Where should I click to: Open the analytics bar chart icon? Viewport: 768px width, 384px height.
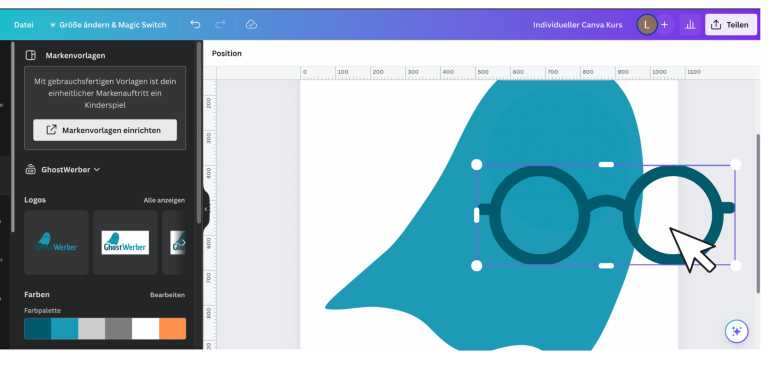(690, 24)
